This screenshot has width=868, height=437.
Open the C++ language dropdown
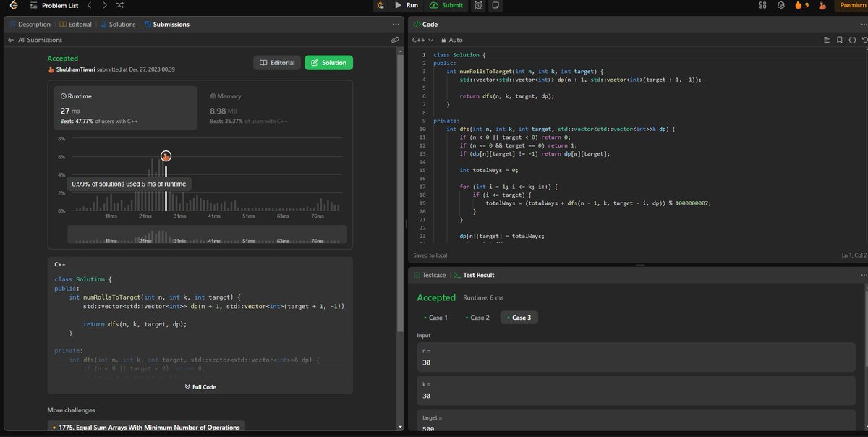point(422,40)
